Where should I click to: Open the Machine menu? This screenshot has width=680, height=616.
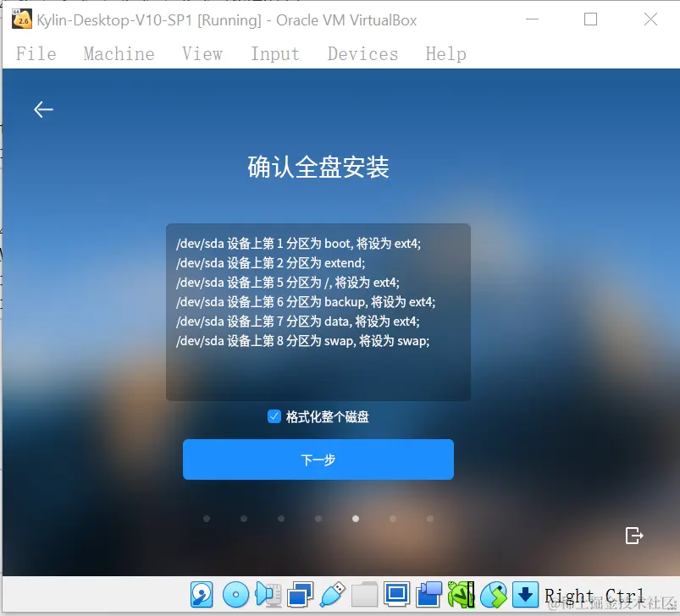(119, 53)
